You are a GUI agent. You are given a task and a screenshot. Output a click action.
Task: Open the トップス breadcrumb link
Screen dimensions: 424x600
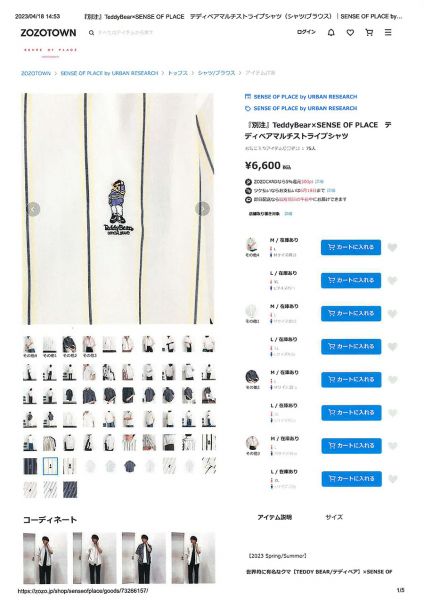pos(178,73)
